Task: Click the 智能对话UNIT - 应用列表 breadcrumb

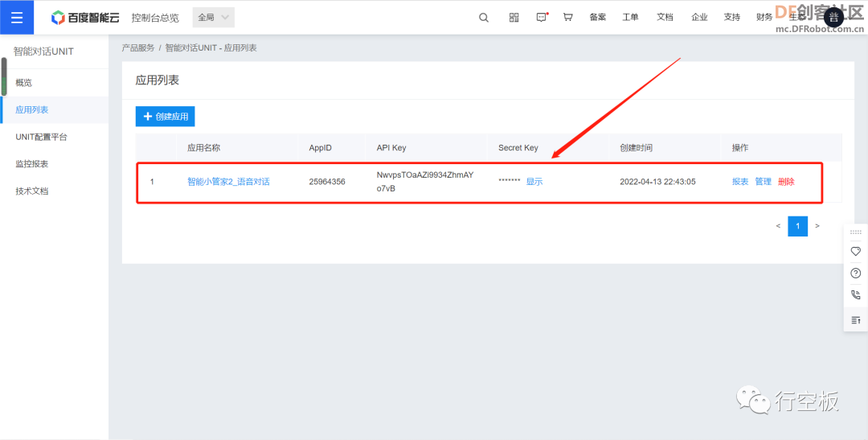Action: point(211,48)
